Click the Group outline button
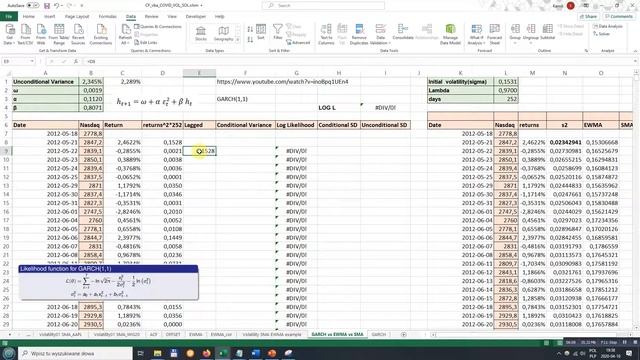The height and width of the screenshot is (360, 640). click(x=515, y=33)
